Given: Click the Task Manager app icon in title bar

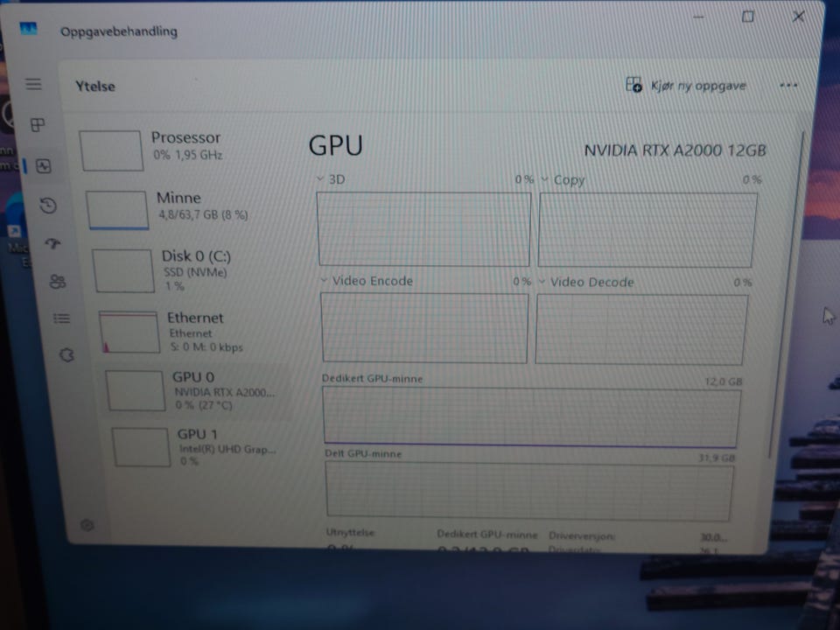Looking at the screenshot, I should point(28,28).
